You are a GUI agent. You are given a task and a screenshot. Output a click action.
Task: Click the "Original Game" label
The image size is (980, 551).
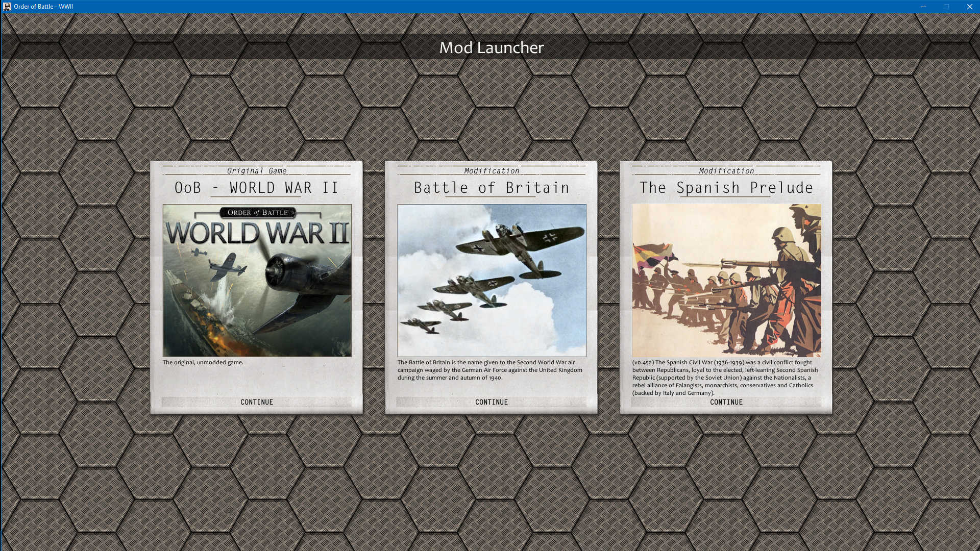[x=257, y=171]
